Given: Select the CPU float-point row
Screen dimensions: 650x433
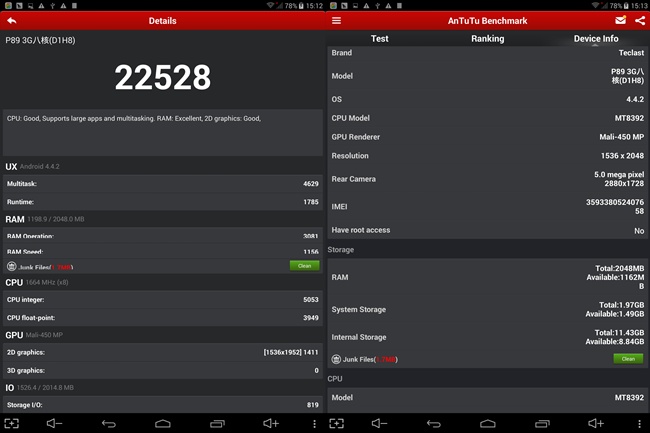Looking at the screenshot, I should click(162, 318).
